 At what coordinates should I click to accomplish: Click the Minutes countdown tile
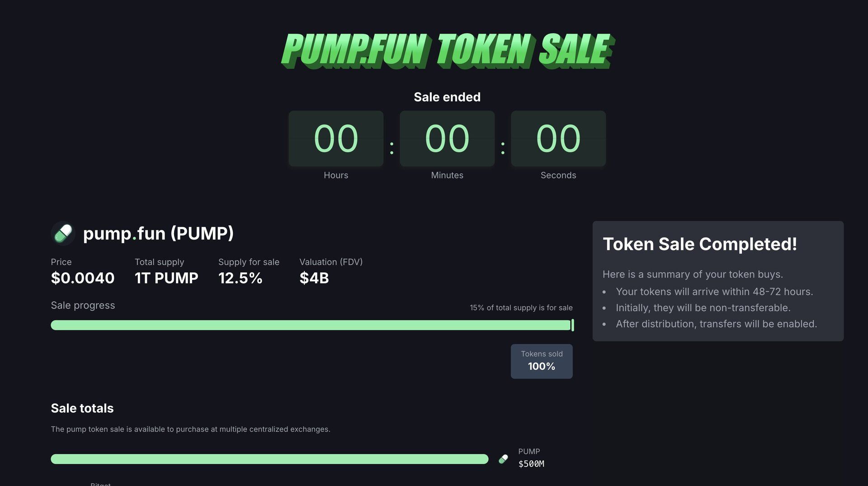[447, 138]
